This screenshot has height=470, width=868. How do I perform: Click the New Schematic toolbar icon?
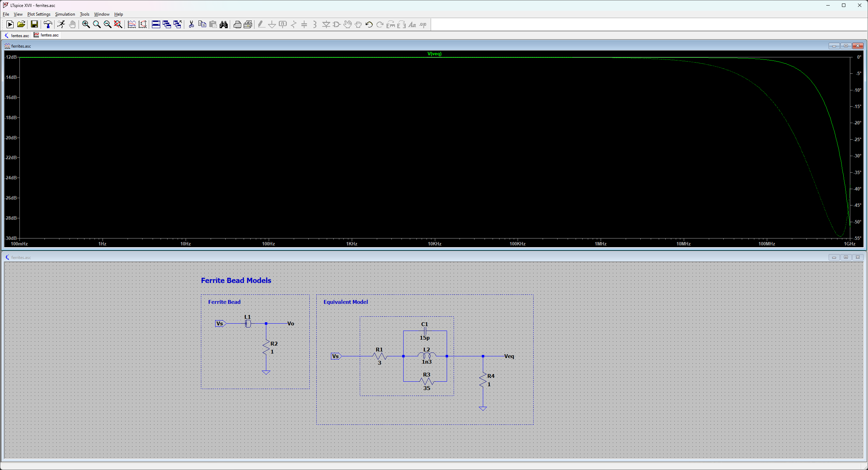(x=10, y=24)
